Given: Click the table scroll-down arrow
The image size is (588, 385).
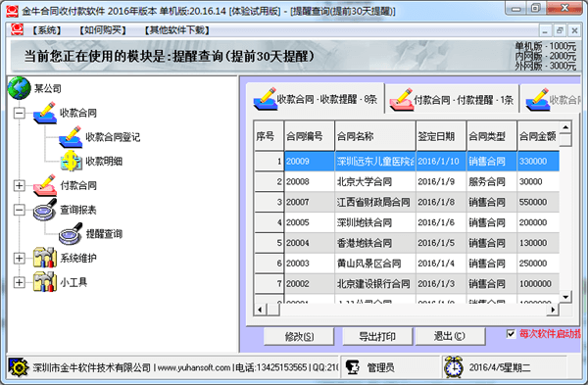Looking at the screenshot, I should (565, 297).
